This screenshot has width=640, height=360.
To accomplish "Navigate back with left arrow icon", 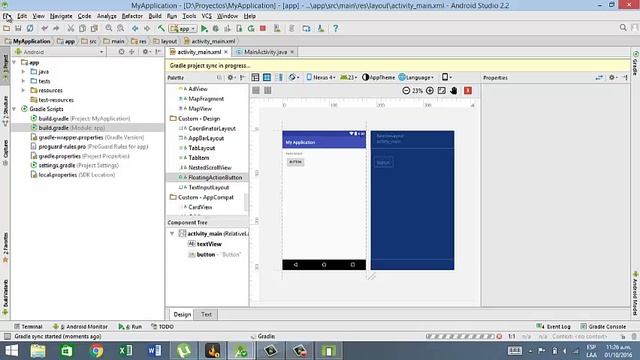I will pyautogui.click(x=135, y=29).
